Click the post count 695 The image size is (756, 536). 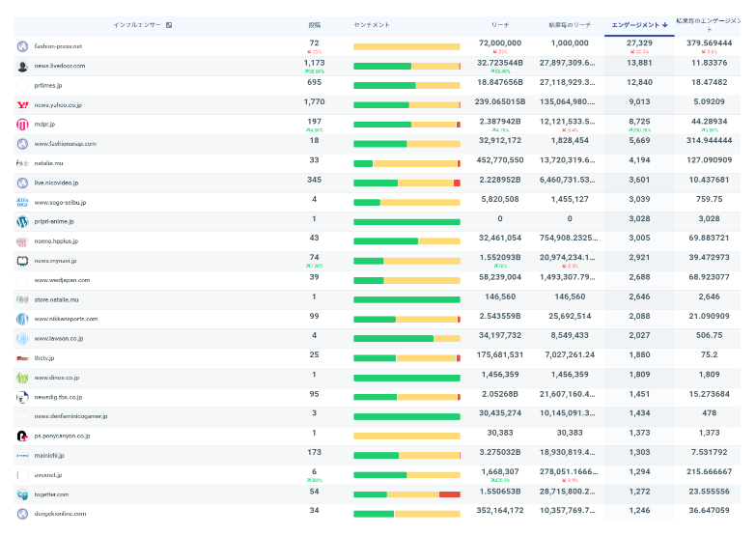(x=315, y=82)
